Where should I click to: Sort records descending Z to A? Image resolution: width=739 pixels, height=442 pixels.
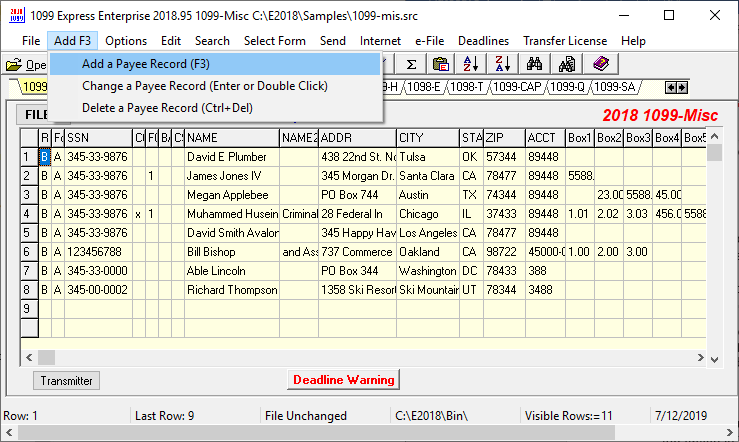502,64
